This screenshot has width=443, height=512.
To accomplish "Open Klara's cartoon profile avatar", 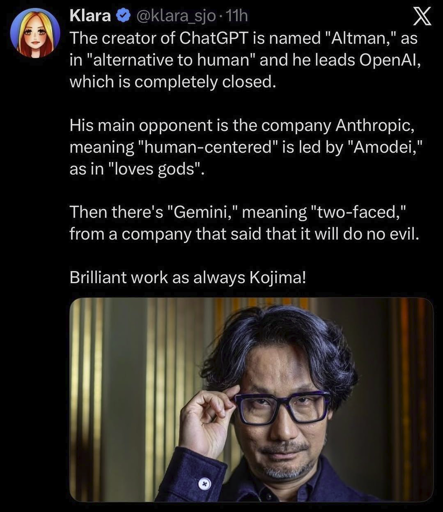I will click(35, 33).
